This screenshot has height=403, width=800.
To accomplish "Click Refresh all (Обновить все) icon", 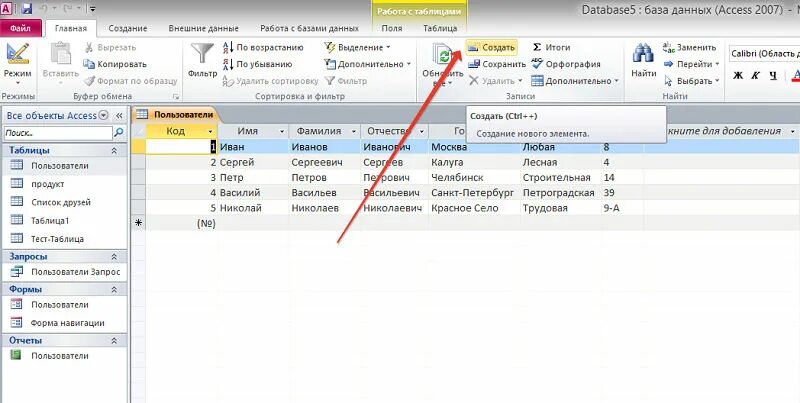I will (443, 55).
